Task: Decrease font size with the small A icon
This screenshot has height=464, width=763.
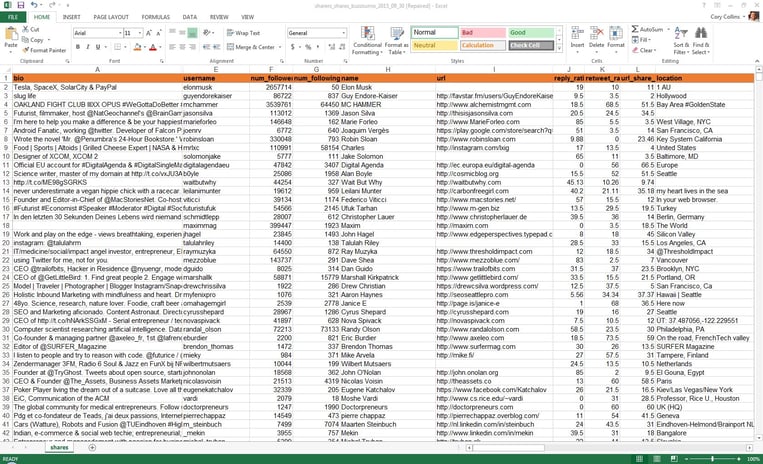Action: tap(160, 33)
